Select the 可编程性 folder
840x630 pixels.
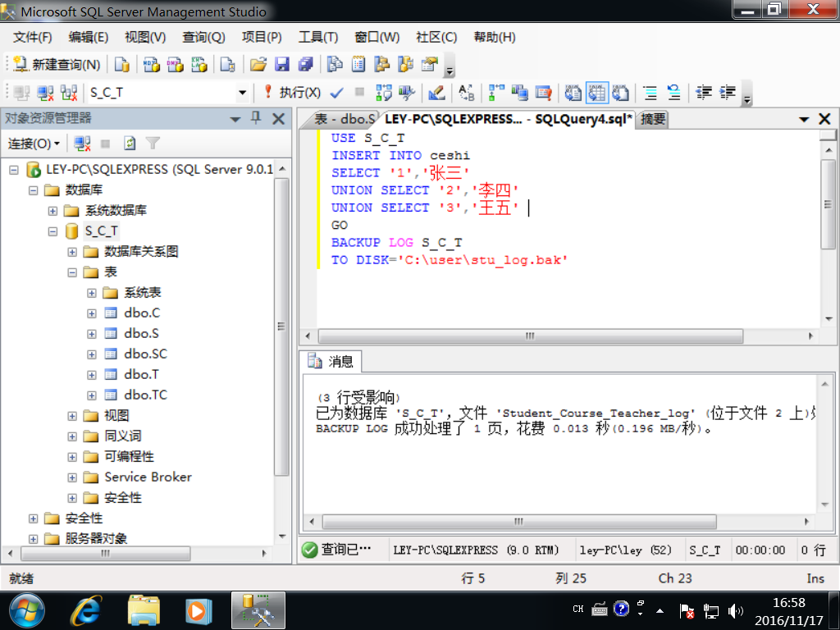(129, 457)
